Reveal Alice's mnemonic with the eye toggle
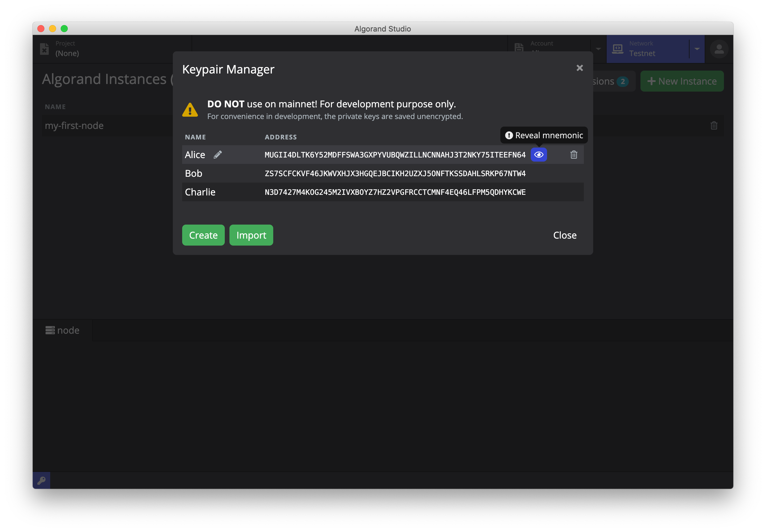 [x=539, y=154]
